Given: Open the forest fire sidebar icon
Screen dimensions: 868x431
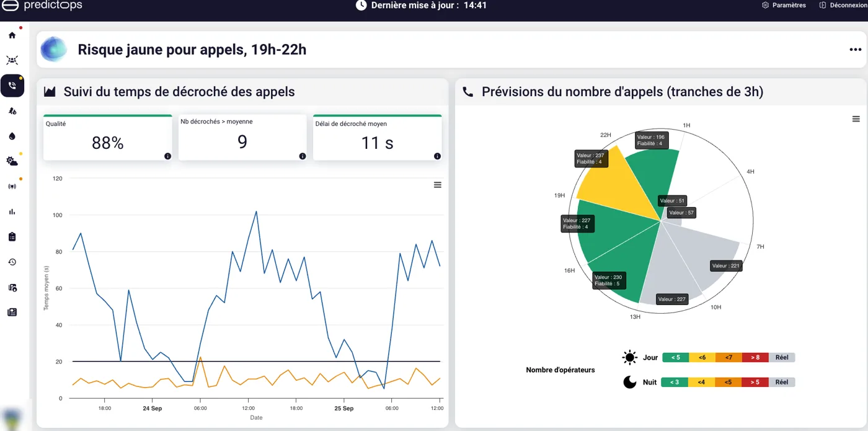Looking at the screenshot, I should (12, 111).
